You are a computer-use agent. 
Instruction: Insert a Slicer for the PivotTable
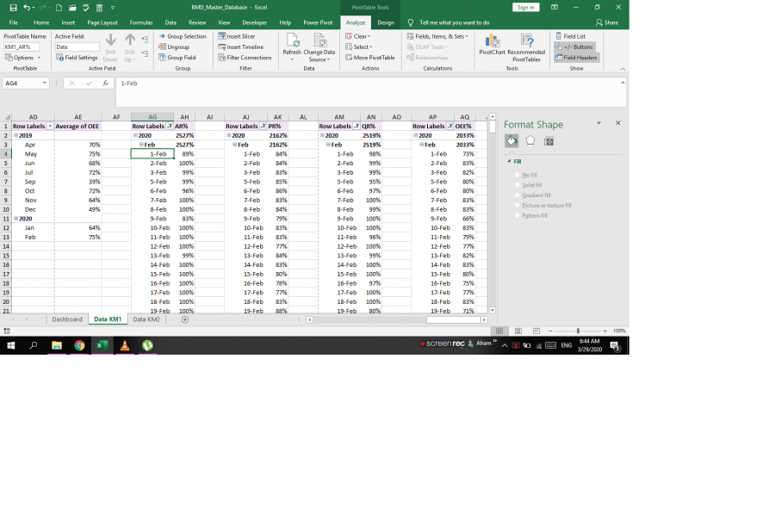coord(237,36)
